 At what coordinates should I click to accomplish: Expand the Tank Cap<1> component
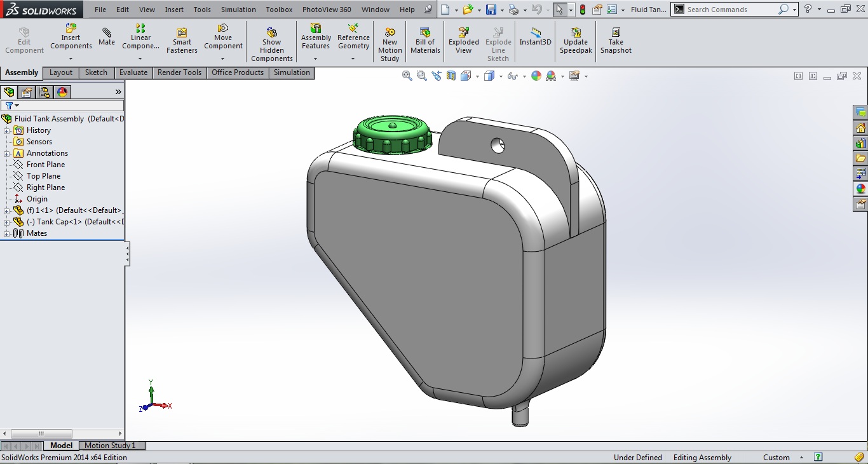point(7,222)
